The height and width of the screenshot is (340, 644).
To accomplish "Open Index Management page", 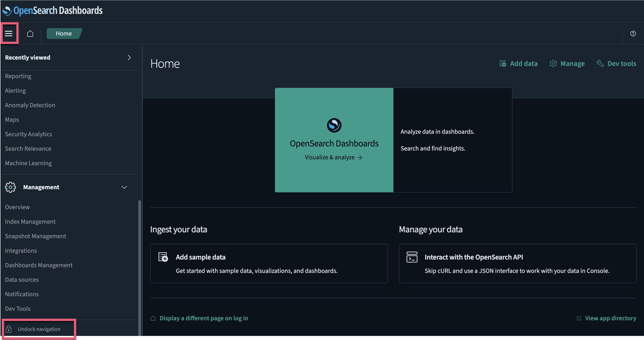I will pos(30,221).
